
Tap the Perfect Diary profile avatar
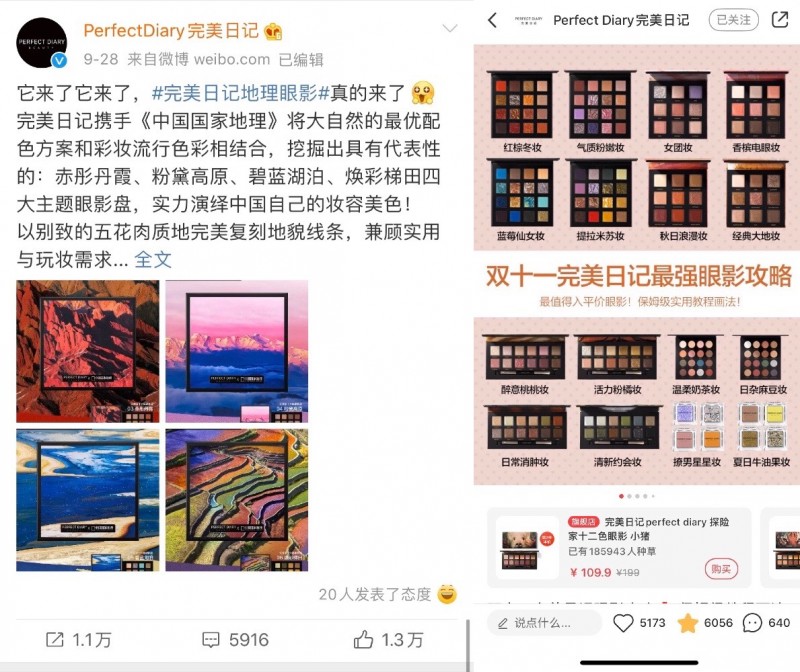(42, 43)
